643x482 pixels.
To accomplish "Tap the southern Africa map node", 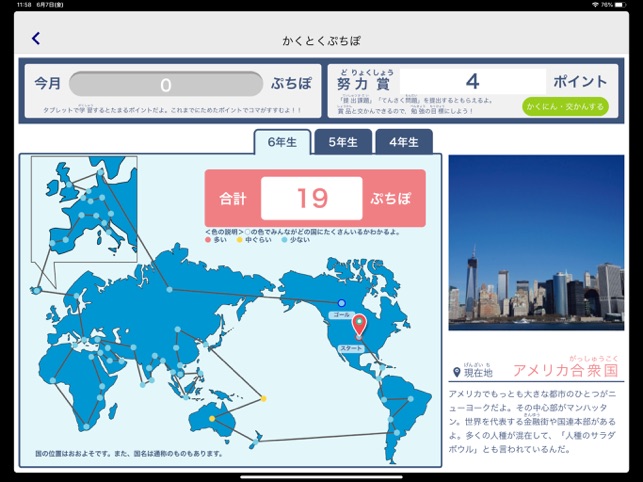I will click(86, 427).
